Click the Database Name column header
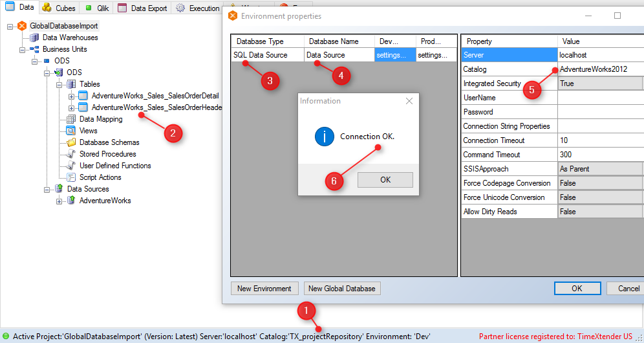Viewport: 644px width, 343px height. (339, 41)
